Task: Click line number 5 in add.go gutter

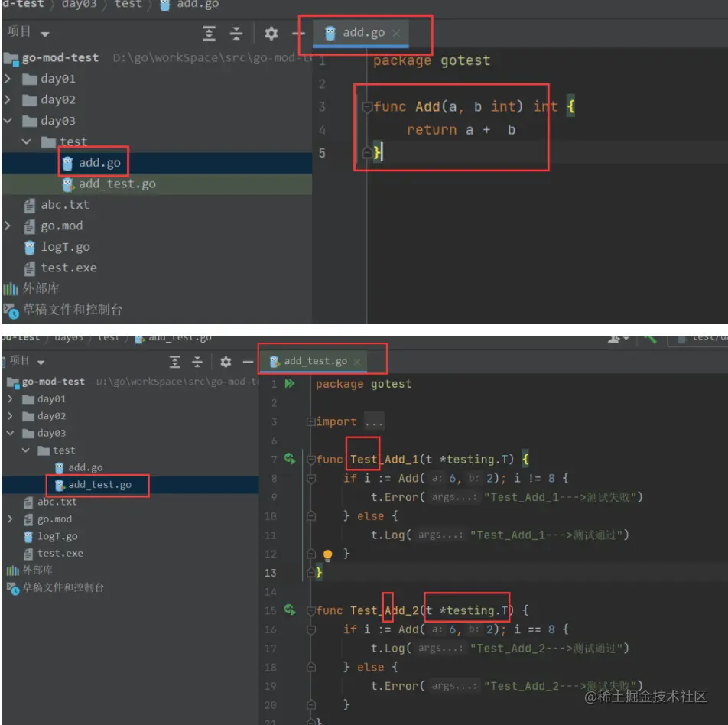Action: pos(322,153)
